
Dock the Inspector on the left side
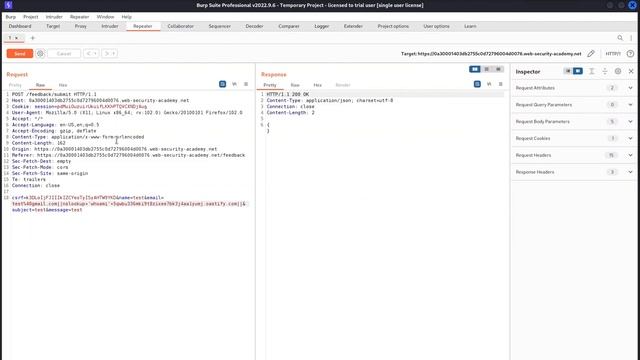(x=568, y=71)
